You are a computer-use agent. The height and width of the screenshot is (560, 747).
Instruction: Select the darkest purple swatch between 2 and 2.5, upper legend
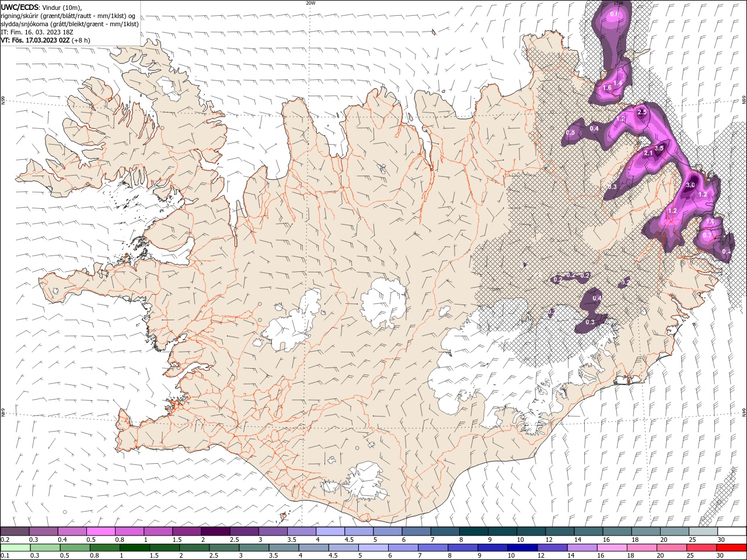[215, 531]
